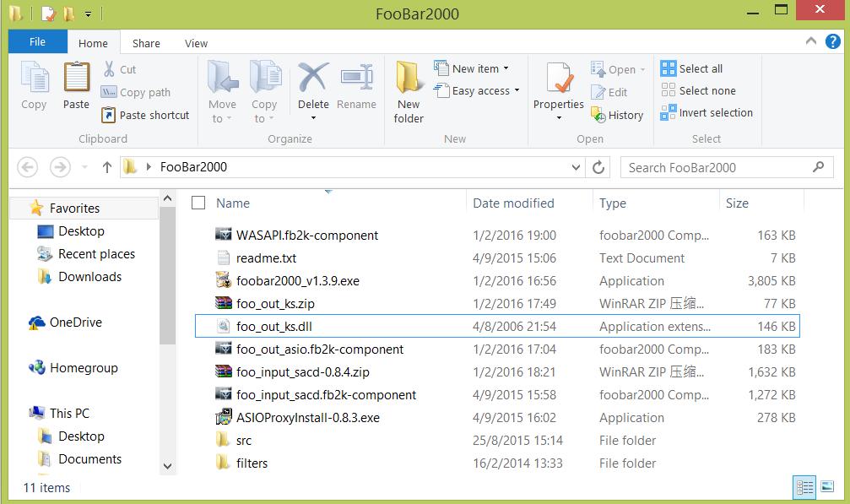Click the WASAPI.fb2k-component file icon
This screenshot has width=850, height=504.
pos(224,235)
